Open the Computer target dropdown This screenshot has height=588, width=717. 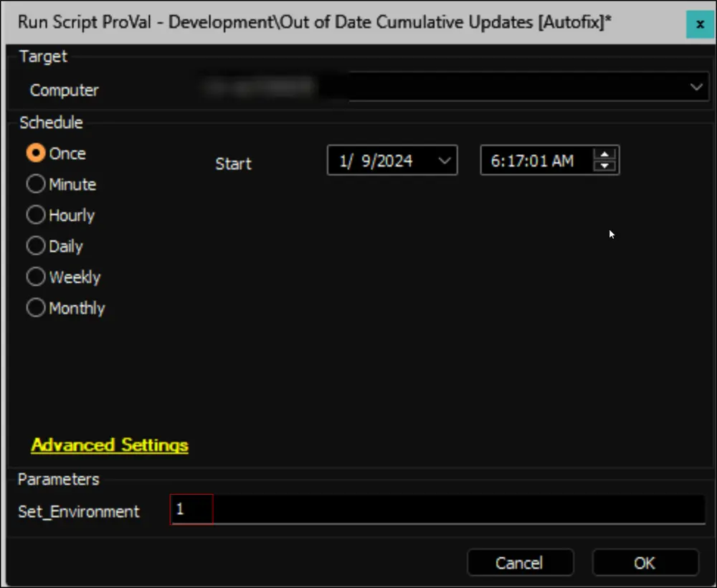pos(696,87)
